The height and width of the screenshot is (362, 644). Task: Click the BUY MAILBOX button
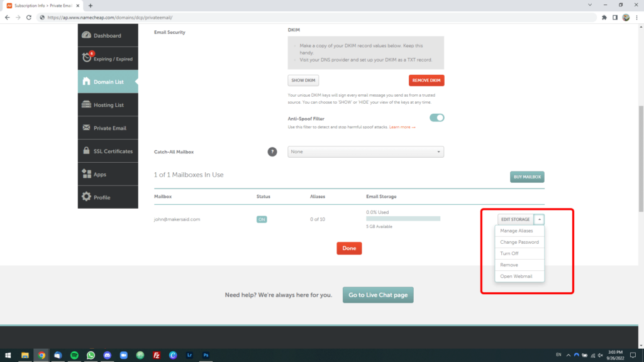click(x=527, y=177)
